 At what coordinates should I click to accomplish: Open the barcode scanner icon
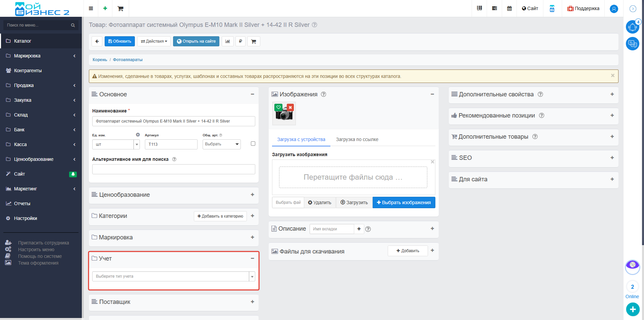pos(479,8)
